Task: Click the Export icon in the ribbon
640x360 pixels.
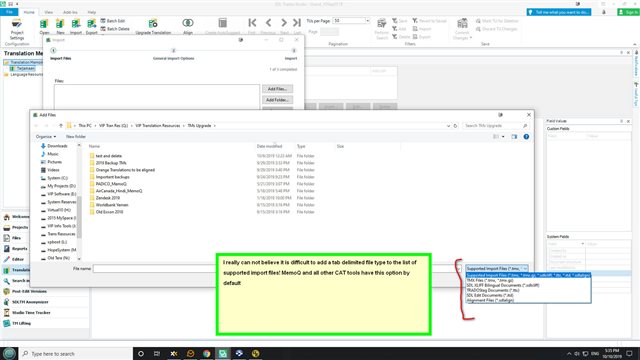Action: coord(92,26)
